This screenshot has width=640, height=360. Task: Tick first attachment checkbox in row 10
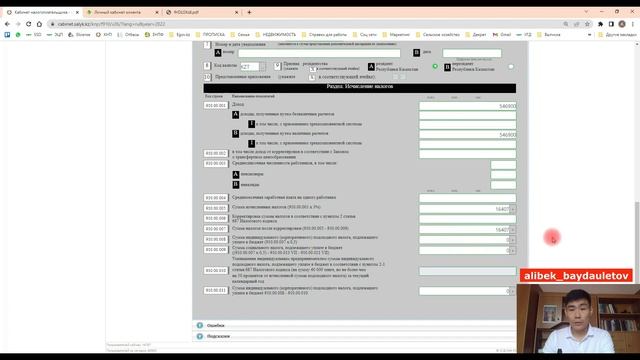pyautogui.click(x=395, y=77)
